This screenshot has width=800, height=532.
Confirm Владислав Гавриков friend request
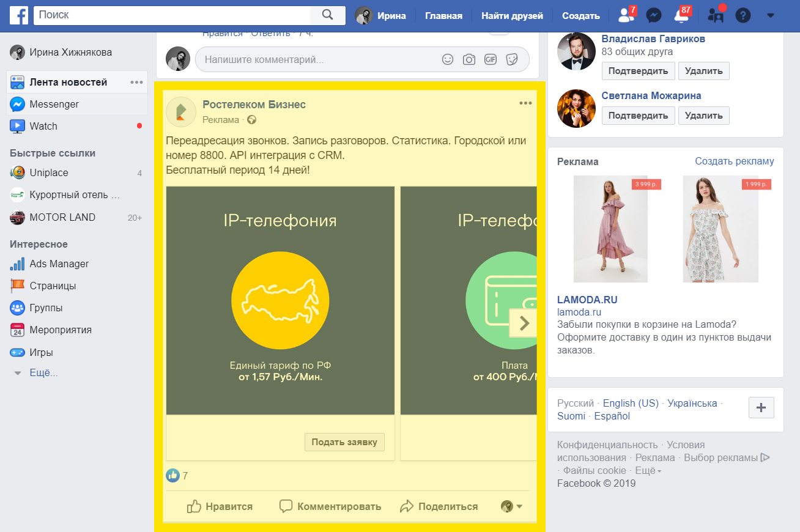639,71
